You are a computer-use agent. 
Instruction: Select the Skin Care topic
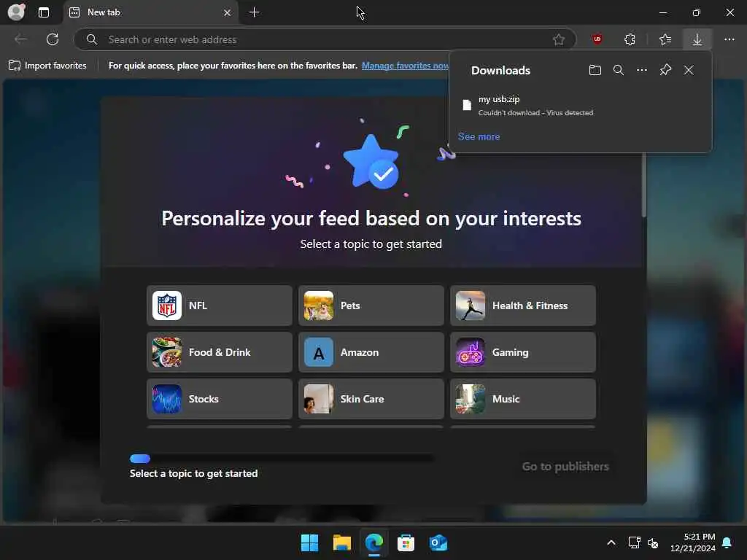[371, 399]
